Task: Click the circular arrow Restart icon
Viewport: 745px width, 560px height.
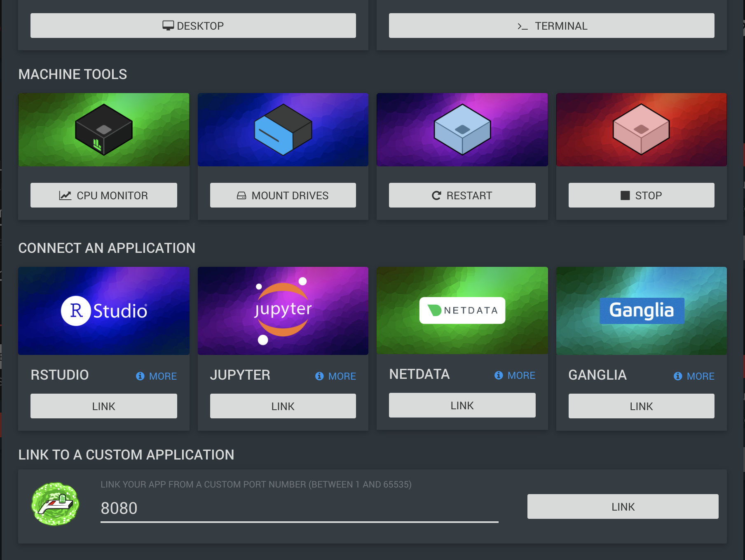Action: point(436,196)
